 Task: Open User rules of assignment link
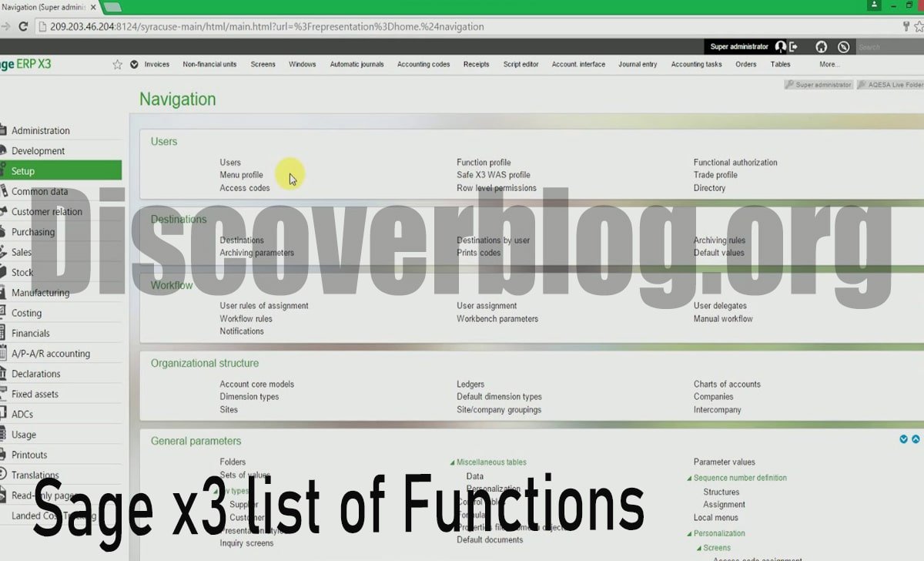pyautogui.click(x=264, y=306)
